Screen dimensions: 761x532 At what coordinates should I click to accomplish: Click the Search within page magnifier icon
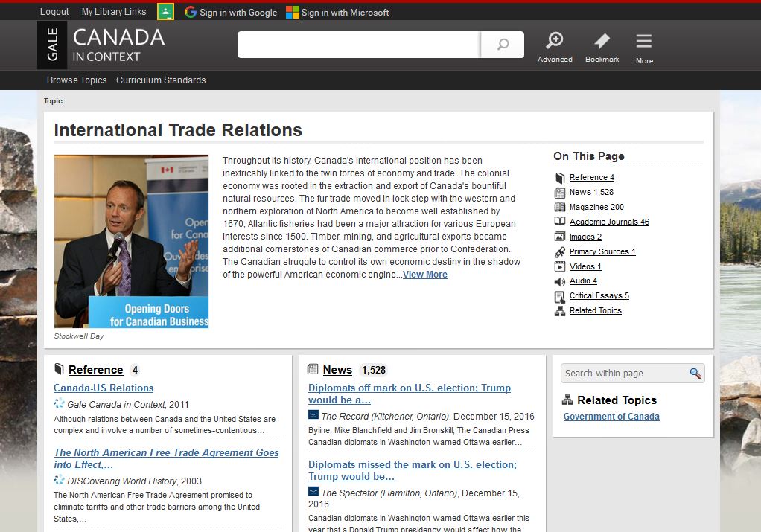point(695,373)
